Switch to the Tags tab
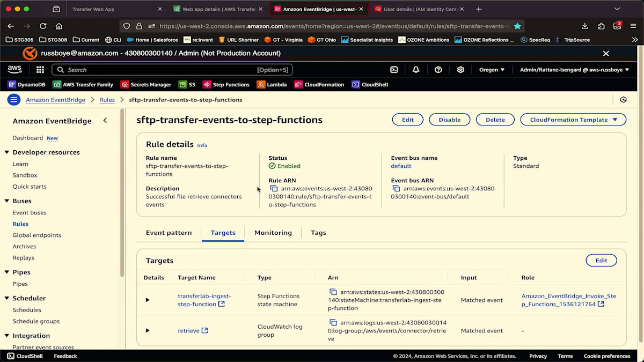The width and height of the screenshot is (644, 362). tap(318, 233)
